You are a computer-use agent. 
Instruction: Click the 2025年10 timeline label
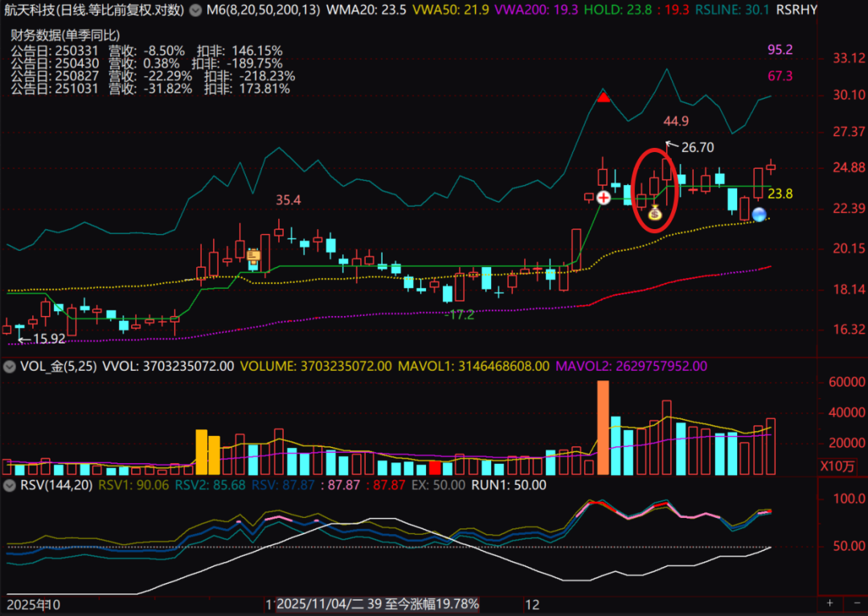click(x=33, y=605)
